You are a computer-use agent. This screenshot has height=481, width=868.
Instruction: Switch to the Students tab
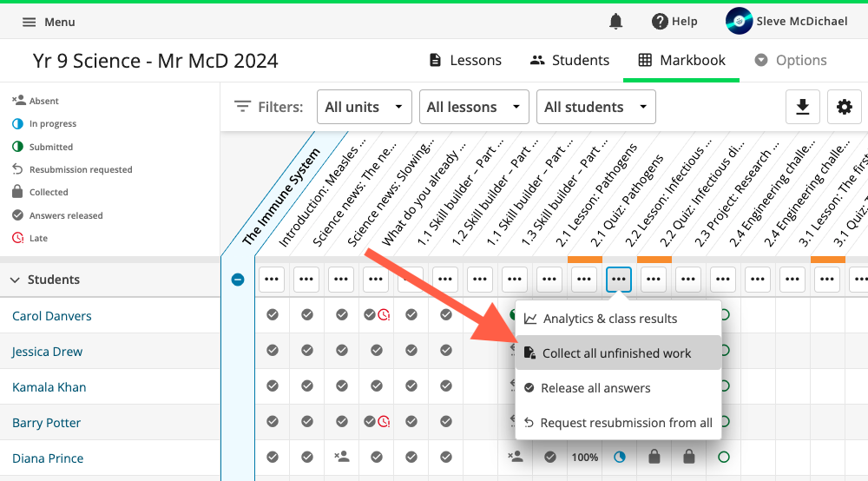click(569, 60)
